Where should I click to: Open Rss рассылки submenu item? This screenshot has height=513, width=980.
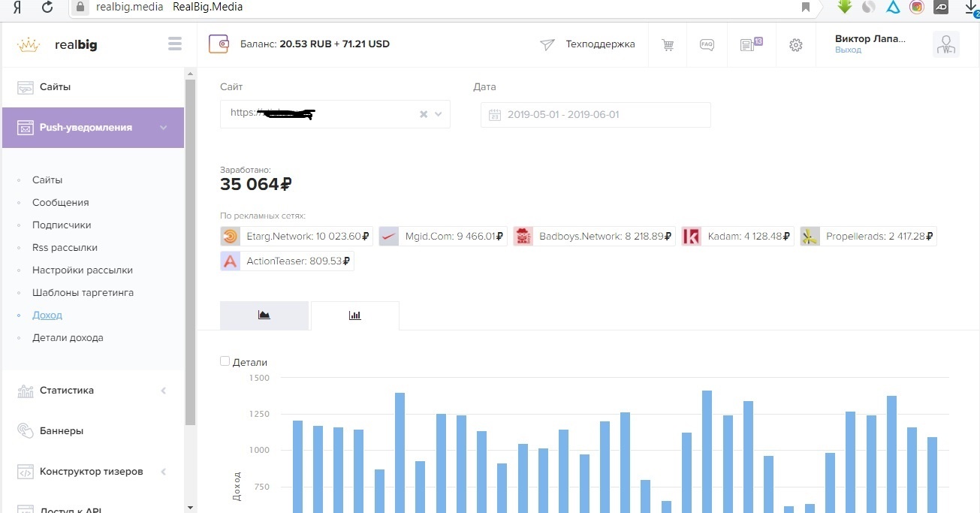(65, 248)
